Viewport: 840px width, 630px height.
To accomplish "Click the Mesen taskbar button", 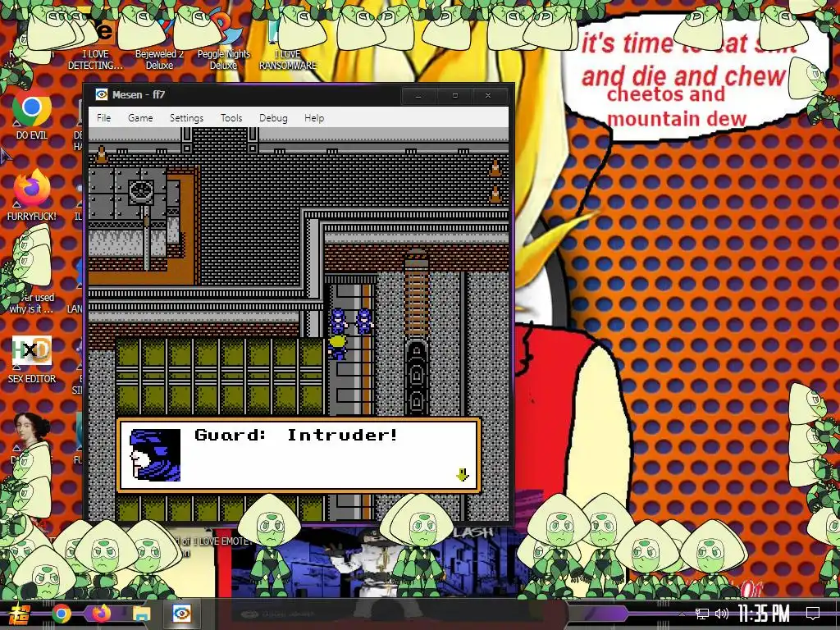I will (181, 614).
